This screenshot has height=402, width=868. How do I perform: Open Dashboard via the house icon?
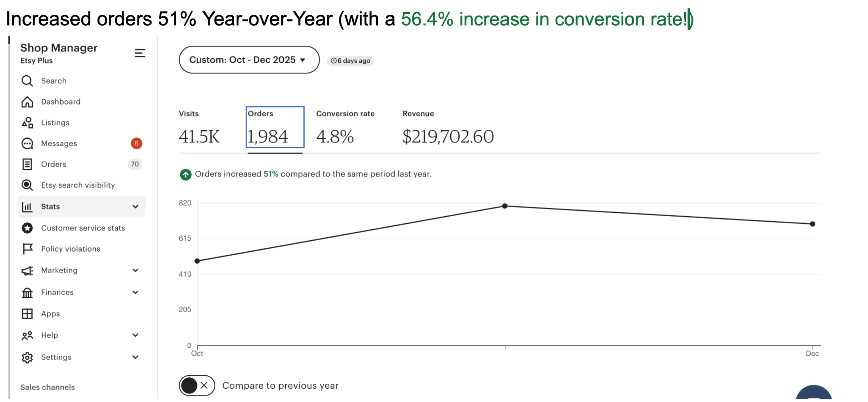pyautogui.click(x=27, y=102)
